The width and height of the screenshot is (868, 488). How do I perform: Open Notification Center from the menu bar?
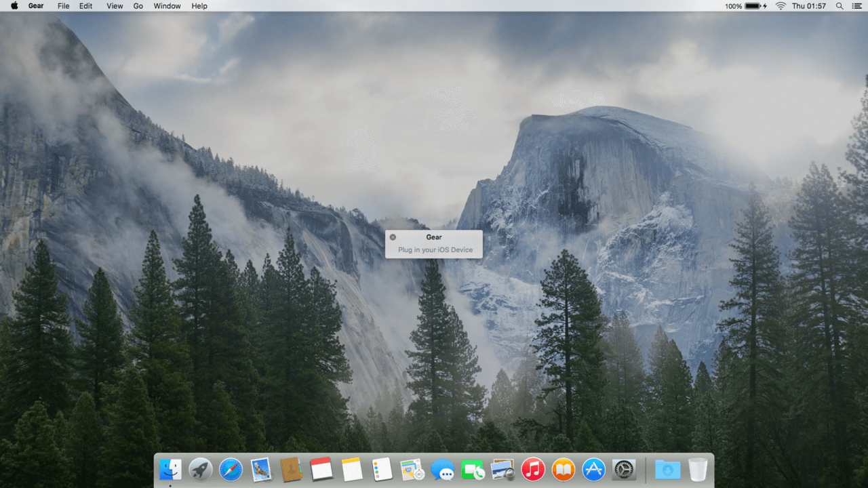(x=857, y=5)
